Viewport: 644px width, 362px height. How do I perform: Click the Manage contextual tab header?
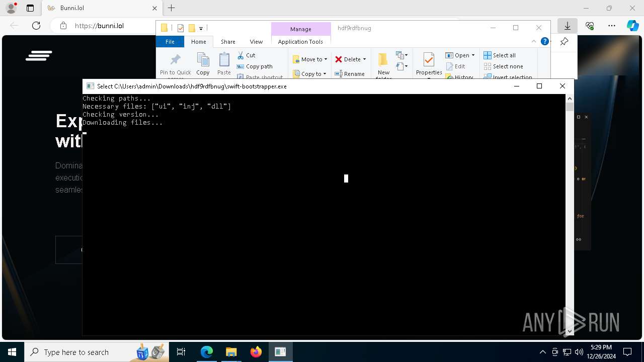301,29
